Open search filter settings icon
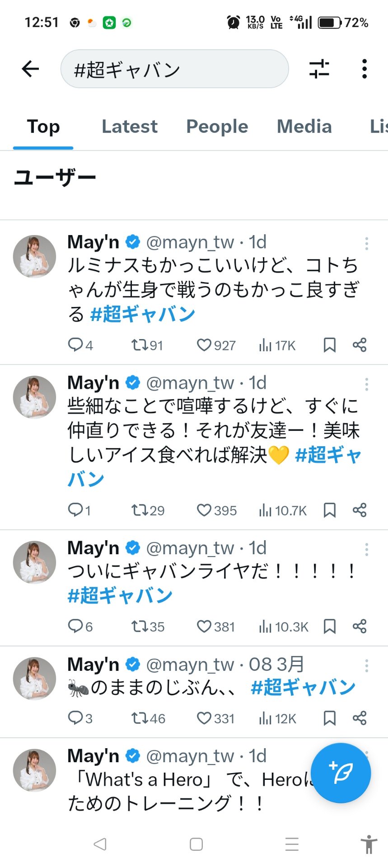Image resolution: width=388 pixels, height=868 pixels. tap(319, 69)
